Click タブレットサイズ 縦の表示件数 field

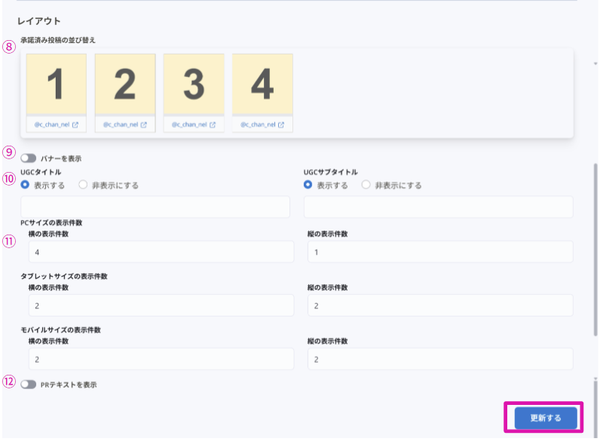click(440, 305)
